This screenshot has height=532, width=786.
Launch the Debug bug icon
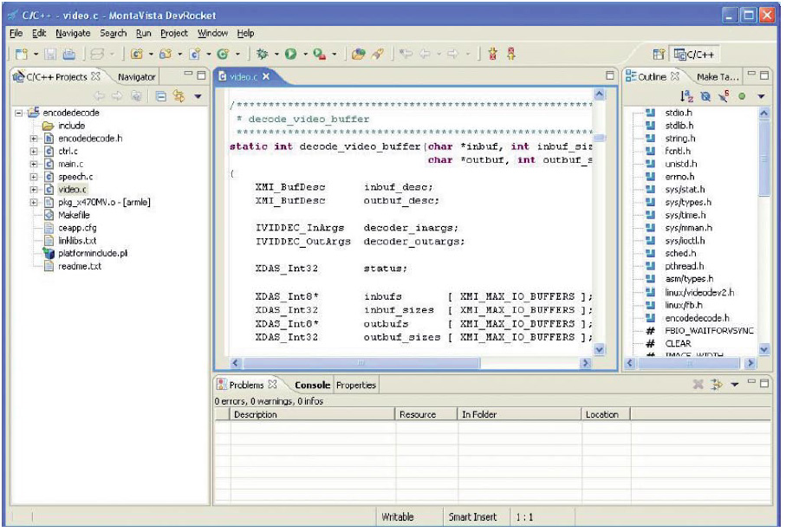[x=263, y=54]
